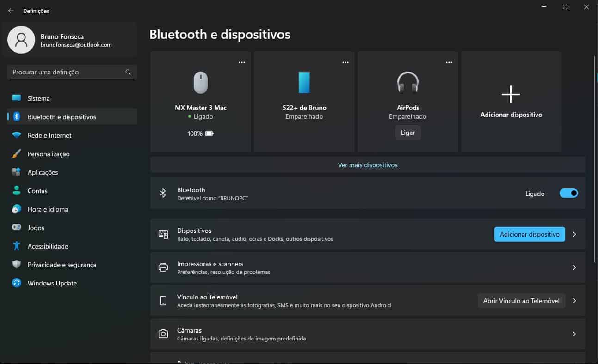This screenshot has height=364, width=598.
Task: Click the user profile avatar icon
Action: pos(21,40)
